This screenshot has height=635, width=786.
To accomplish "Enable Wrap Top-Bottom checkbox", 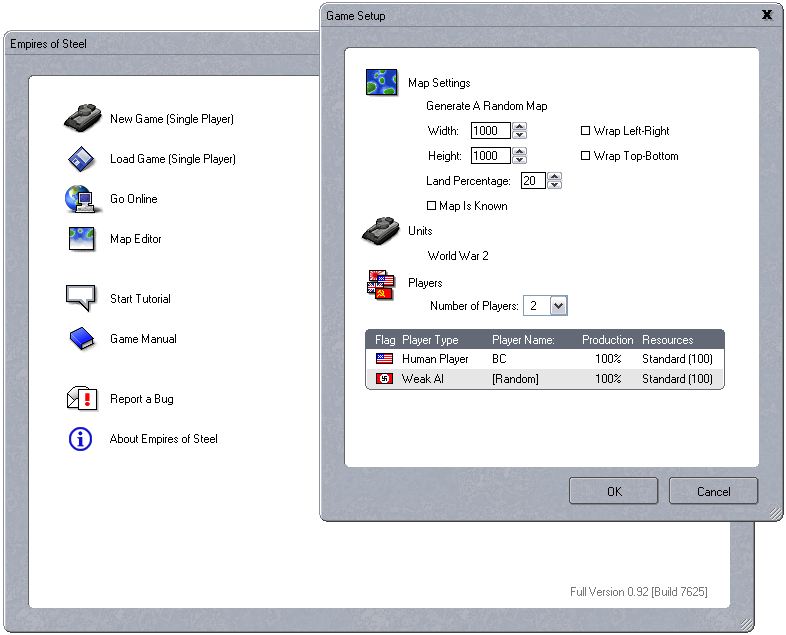I will click(x=586, y=156).
